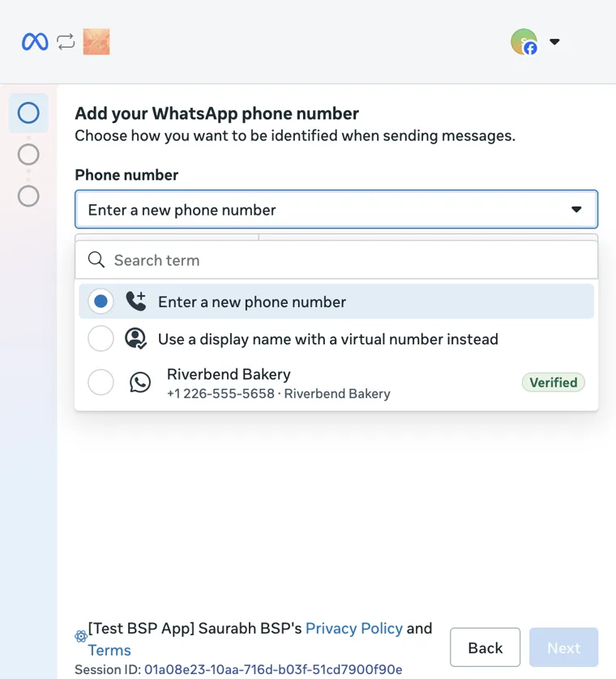Click the search magnifier icon
Screen dimensions: 616x679
click(96, 260)
